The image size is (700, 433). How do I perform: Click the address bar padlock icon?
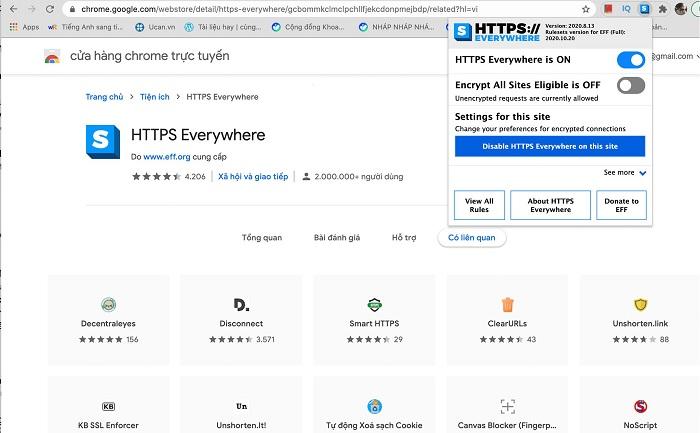click(x=72, y=9)
